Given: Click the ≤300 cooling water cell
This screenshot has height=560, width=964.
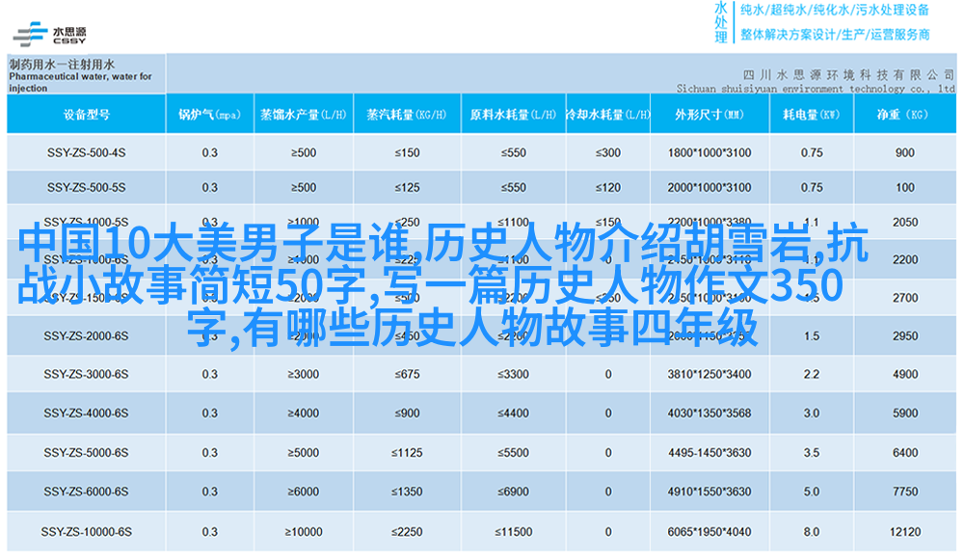Looking at the screenshot, I should [607, 152].
